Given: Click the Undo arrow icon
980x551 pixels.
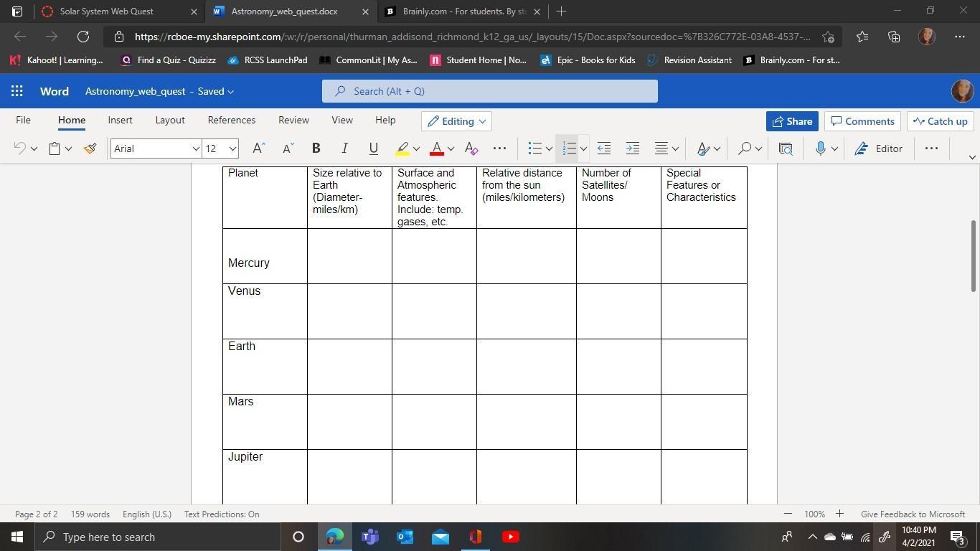Looking at the screenshot, I should click(x=20, y=149).
